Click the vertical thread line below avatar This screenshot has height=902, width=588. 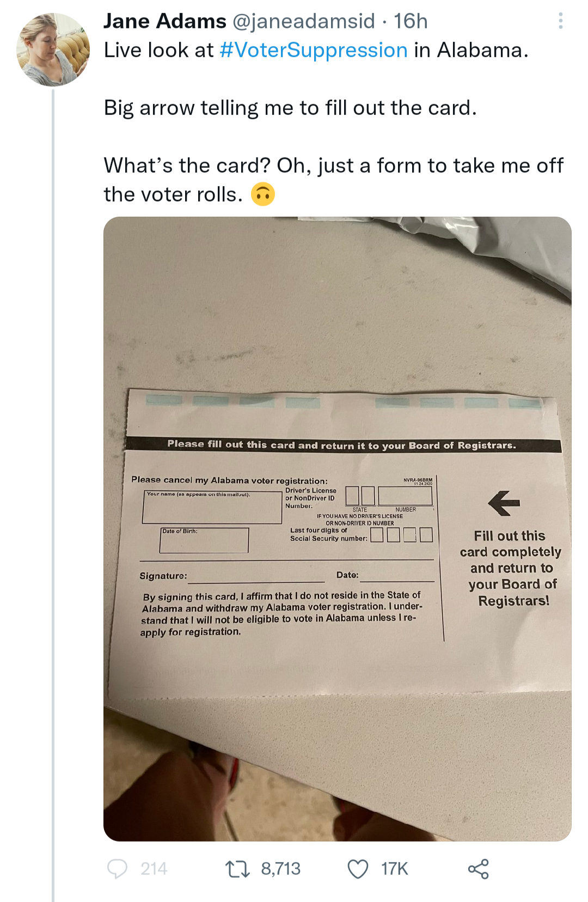point(53,490)
